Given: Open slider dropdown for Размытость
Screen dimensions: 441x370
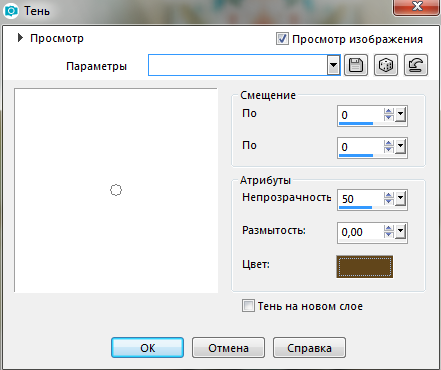Looking at the screenshot, I should pyautogui.click(x=401, y=231).
